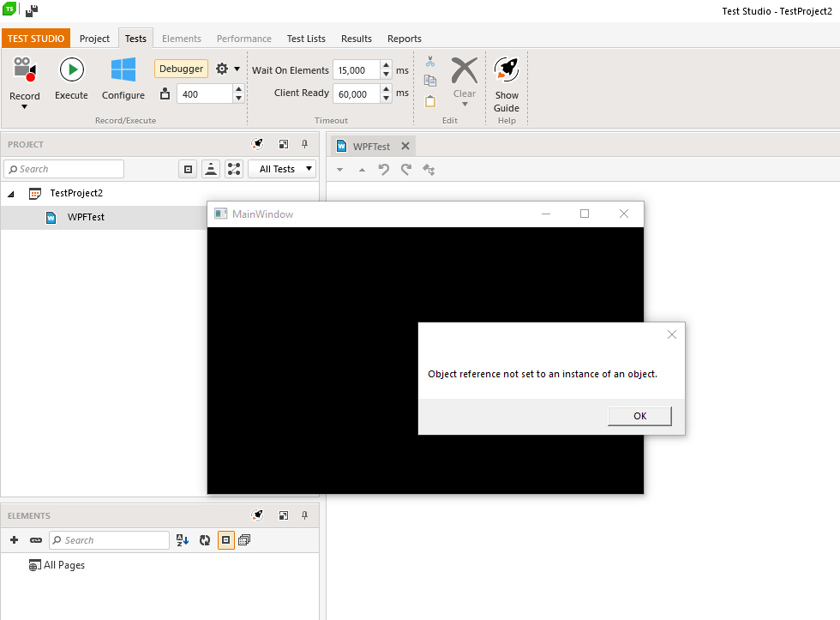The image size is (840, 620).
Task: Sort elements alphabetically with A-Z icon
Action: pyautogui.click(x=183, y=540)
